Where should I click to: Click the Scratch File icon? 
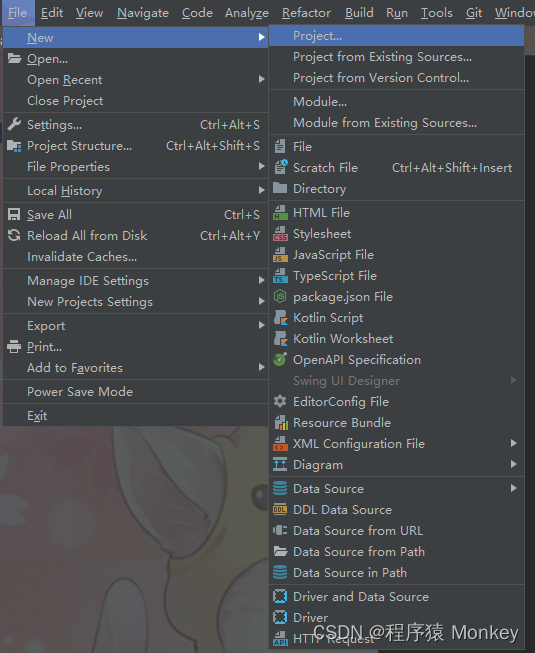pos(280,167)
